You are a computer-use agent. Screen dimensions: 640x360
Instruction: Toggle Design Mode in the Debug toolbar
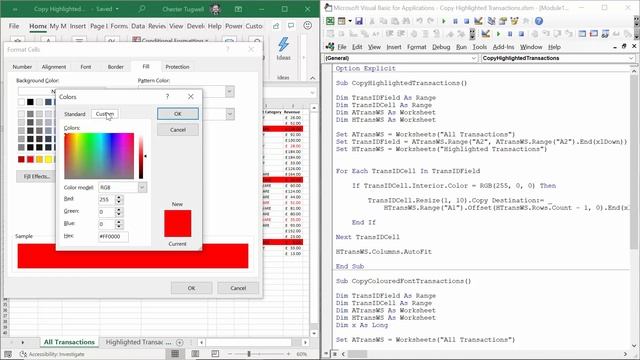(x=486, y=34)
